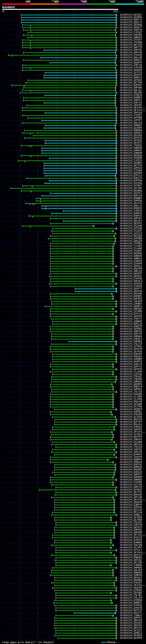Click the purple ~60% identity legend segment
This screenshot has height=644, width=146.
pos(73,4)
